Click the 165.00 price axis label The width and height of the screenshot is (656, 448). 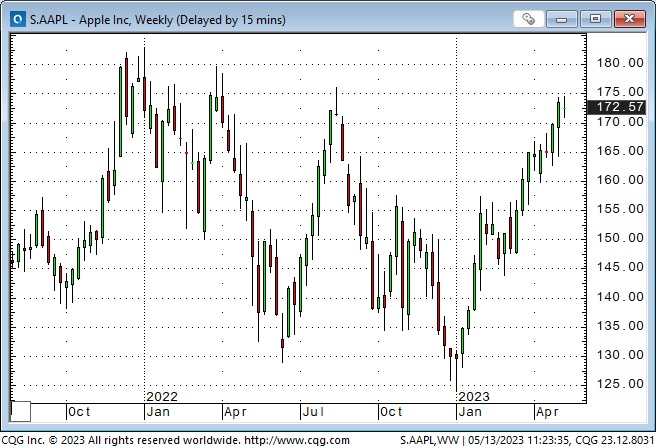pyautogui.click(x=620, y=151)
